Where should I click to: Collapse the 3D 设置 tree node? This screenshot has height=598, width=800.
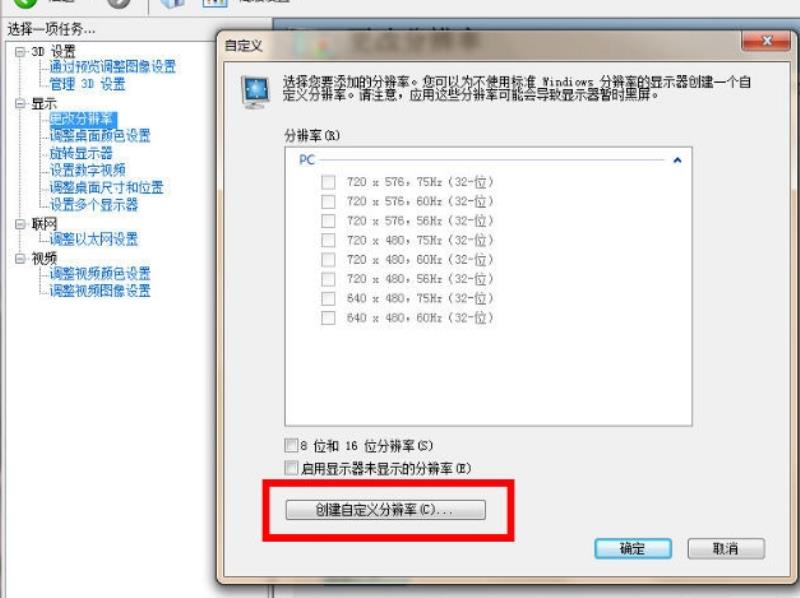click(20, 52)
